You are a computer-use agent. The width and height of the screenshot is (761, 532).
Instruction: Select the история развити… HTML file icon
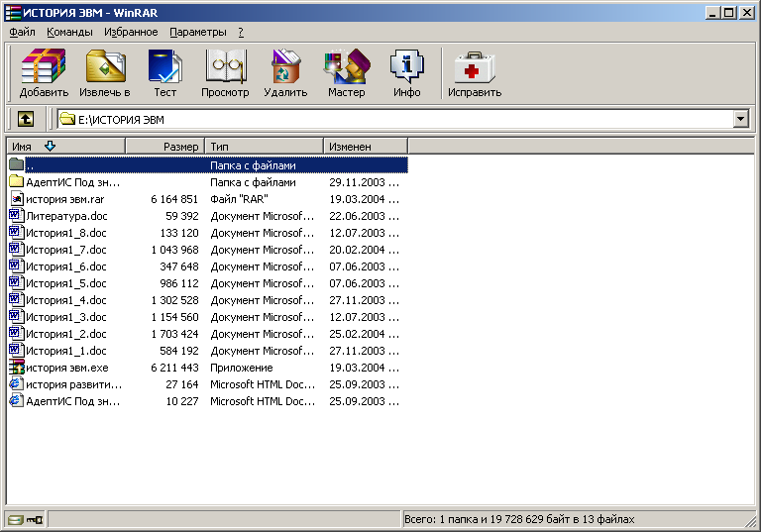[17, 384]
